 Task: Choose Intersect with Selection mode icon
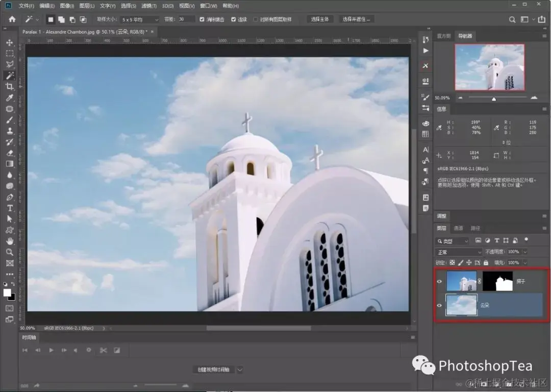click(83, 20)
